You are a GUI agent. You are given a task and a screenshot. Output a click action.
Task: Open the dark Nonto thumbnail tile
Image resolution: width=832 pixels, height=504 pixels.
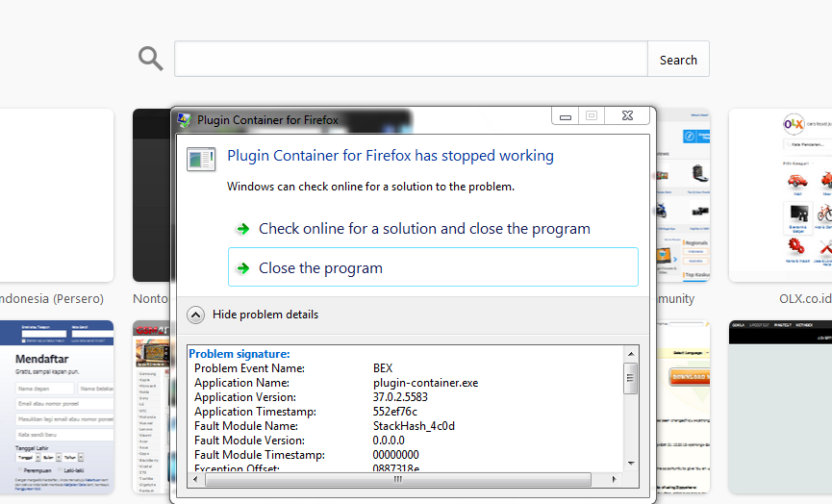coord(151,195)
